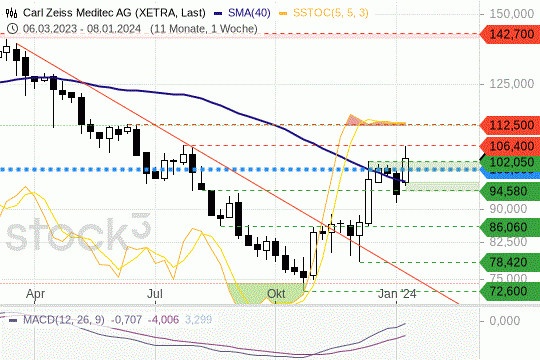The image size is (540, 360).
Task: Click the MACD(12, 26, 9) indicator label
Action: pyautogui.click(x=64, y=320)
